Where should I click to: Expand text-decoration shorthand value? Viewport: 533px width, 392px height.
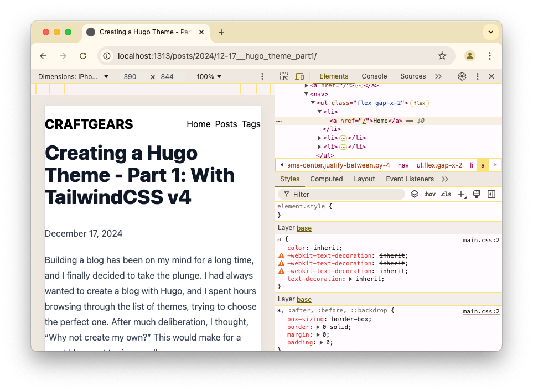coord(350,279)
